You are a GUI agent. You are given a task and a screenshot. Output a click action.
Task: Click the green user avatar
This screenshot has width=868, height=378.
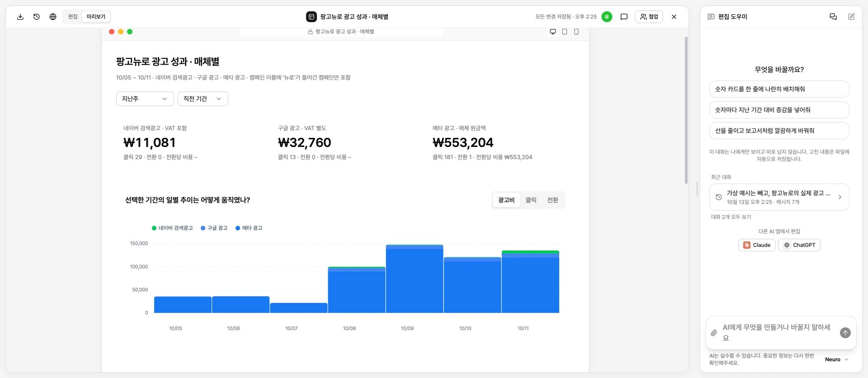pos(607,17)
